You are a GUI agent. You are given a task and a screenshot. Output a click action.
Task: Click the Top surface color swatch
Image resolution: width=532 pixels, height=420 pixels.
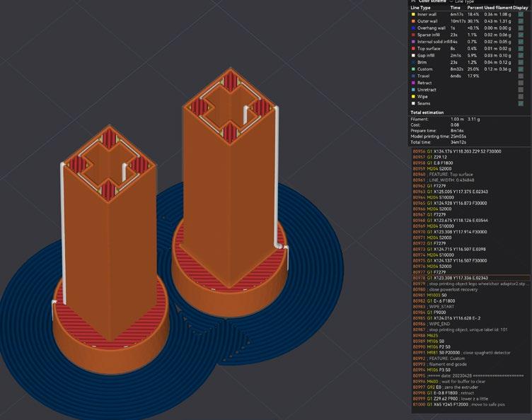413,49
